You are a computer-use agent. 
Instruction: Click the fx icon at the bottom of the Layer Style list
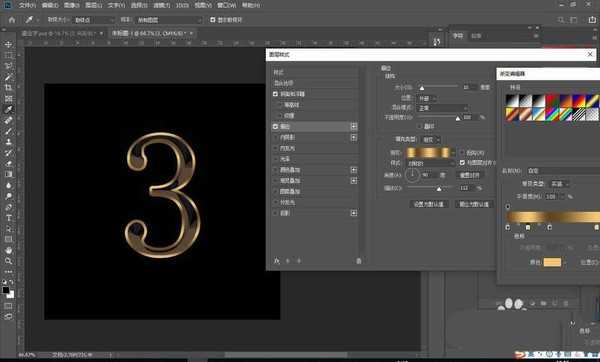point(277,261)
